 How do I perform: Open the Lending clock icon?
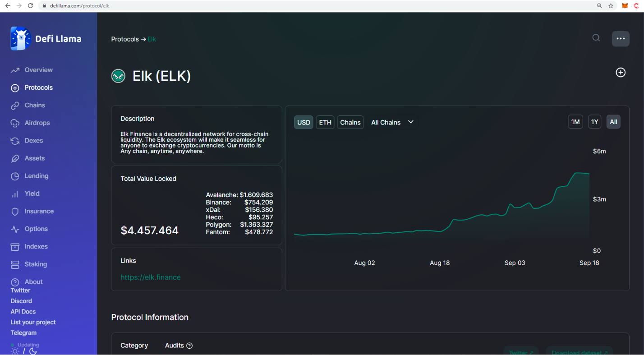[x=15, y=176]
